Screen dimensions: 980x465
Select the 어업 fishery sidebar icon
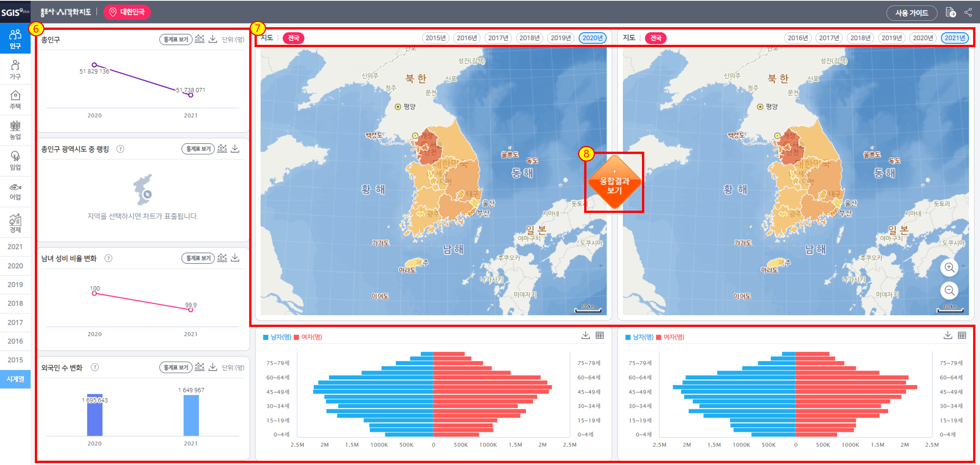[x=15, y=192]
